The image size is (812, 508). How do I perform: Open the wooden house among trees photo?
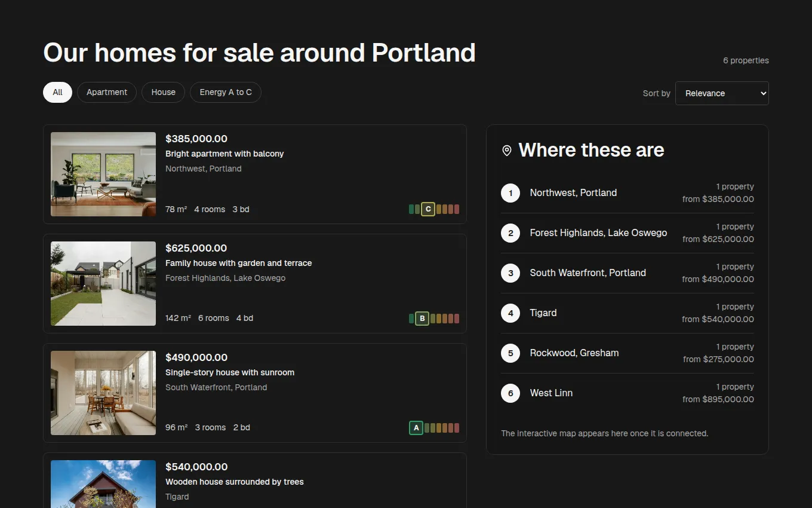click(103, 484)
